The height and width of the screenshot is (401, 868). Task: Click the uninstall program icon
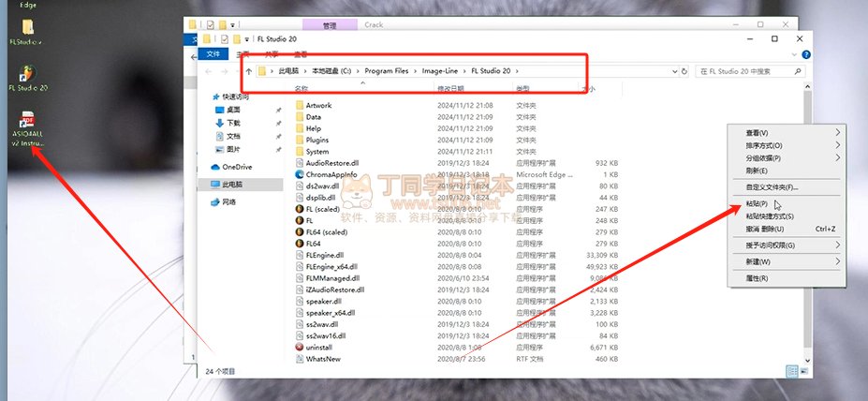(300, 348)
